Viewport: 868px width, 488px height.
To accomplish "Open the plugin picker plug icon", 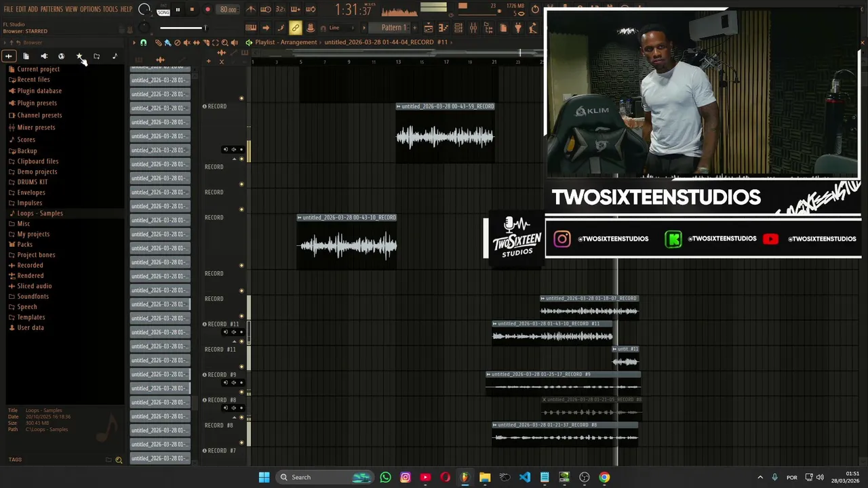I will [x=518, y=28].
